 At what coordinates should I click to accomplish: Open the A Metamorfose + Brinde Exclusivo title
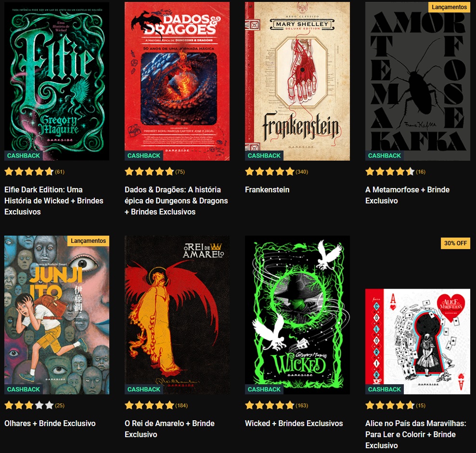coord(407,195)
